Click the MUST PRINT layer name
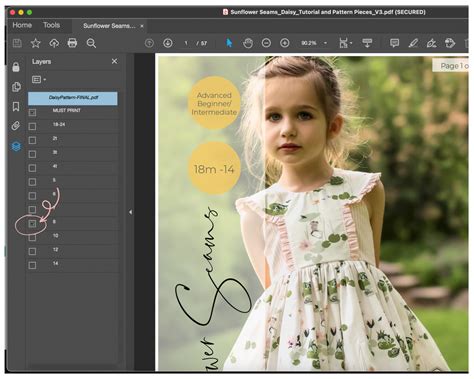474x379 pixels. coord(67,110)
